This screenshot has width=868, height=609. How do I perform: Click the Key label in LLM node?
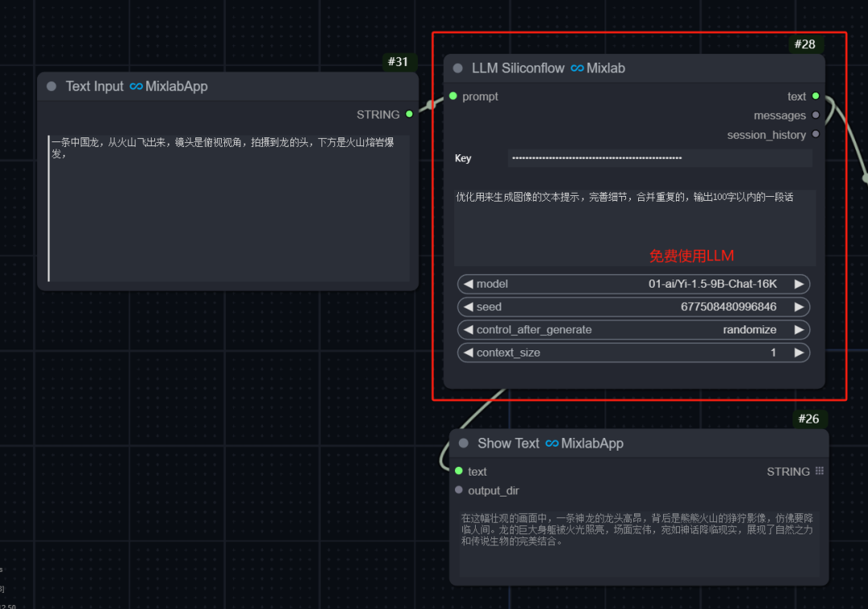click(463, 158)
